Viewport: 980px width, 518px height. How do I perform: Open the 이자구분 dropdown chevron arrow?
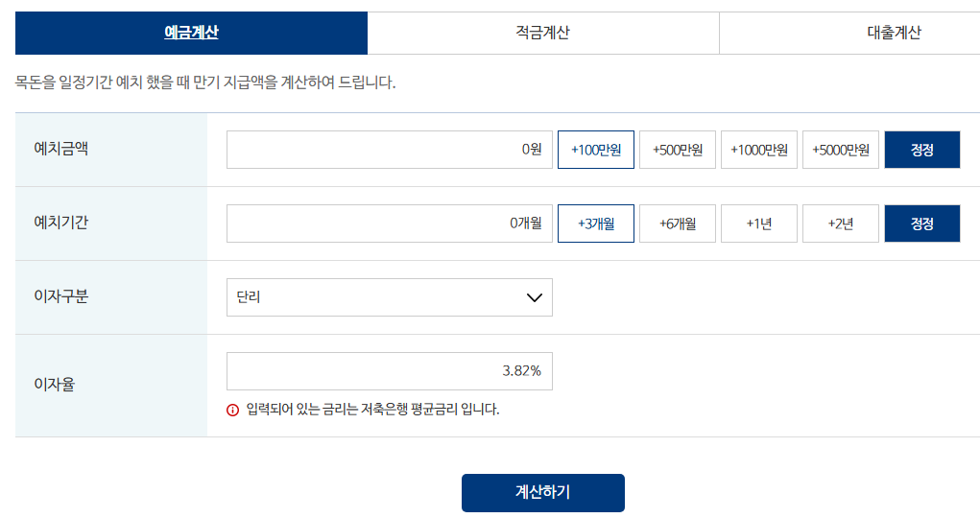click(535, 297)
